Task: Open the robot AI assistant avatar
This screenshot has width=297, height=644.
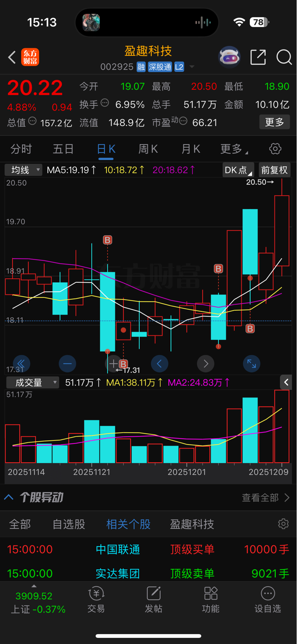Action: pyautogui.click(x=229, y=57)
